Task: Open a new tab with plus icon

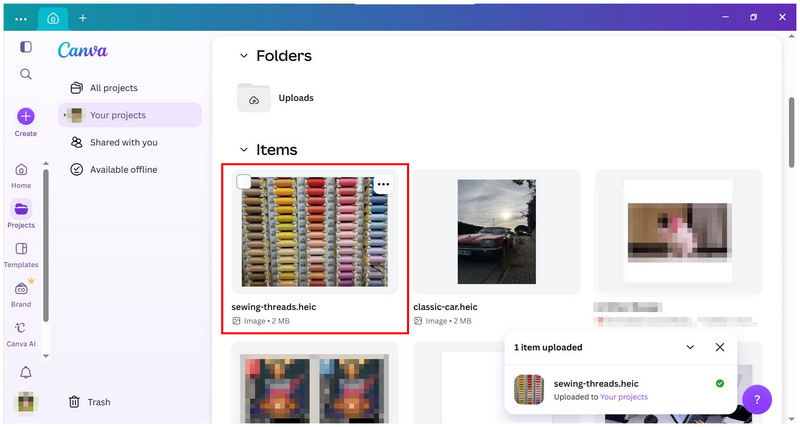Action: 83,18
